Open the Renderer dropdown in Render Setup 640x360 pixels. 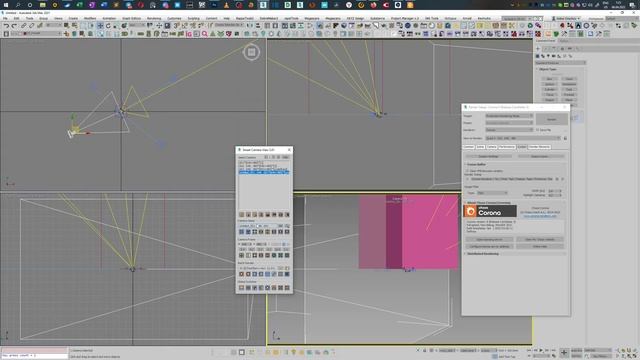click(509, 130)
